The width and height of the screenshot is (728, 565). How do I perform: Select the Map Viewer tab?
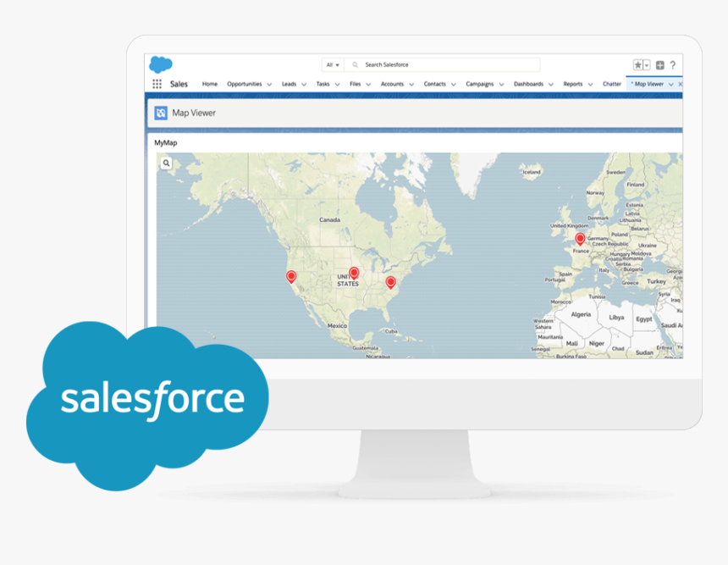pyautogui.click(x=648, y=84)
